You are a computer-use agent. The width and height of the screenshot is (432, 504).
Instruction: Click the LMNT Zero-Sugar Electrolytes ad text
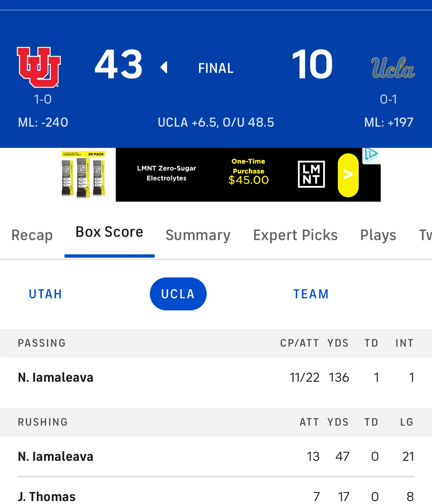coord(166,173)
